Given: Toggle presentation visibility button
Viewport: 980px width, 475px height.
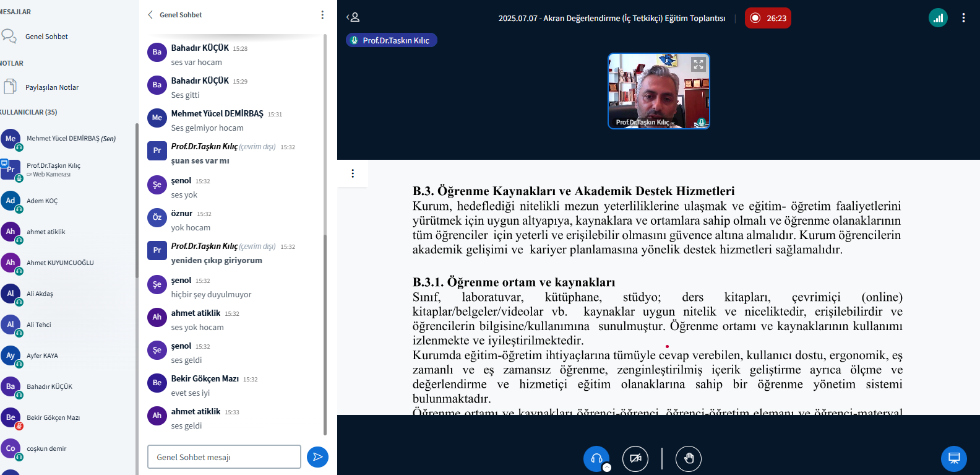Looking at the screenshot, I should 954,458.
